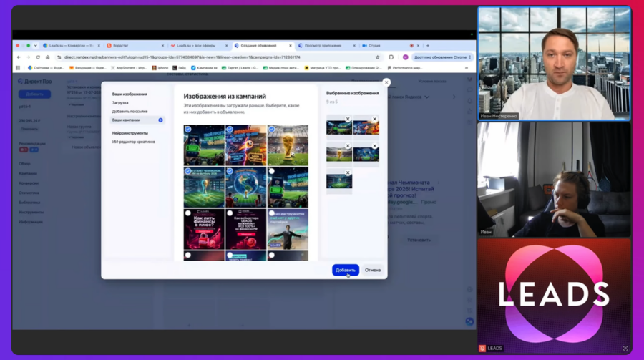Click the Директ Про logo
Viewport: 644px width, 360px height.
[35, 82]
